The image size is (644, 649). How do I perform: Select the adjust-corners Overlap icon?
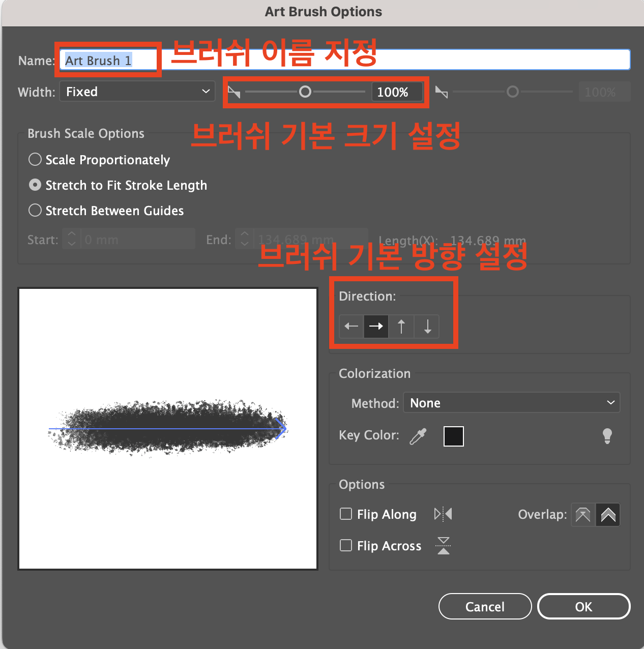pos(607,515)
